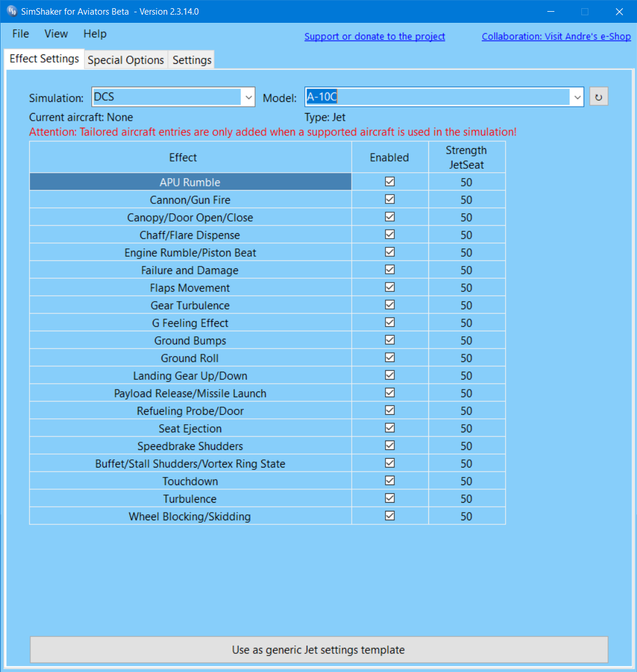Toggle Speedbrake Shudders checkbox
Viewport: 637px width, 672px height.
tap(390, 445)
